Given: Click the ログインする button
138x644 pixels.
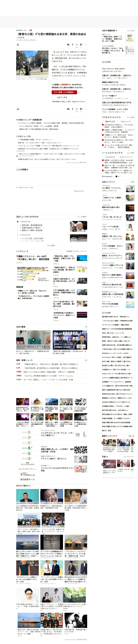Looking at the screenshot, I should pyautogui.click(x=62, y=97).
